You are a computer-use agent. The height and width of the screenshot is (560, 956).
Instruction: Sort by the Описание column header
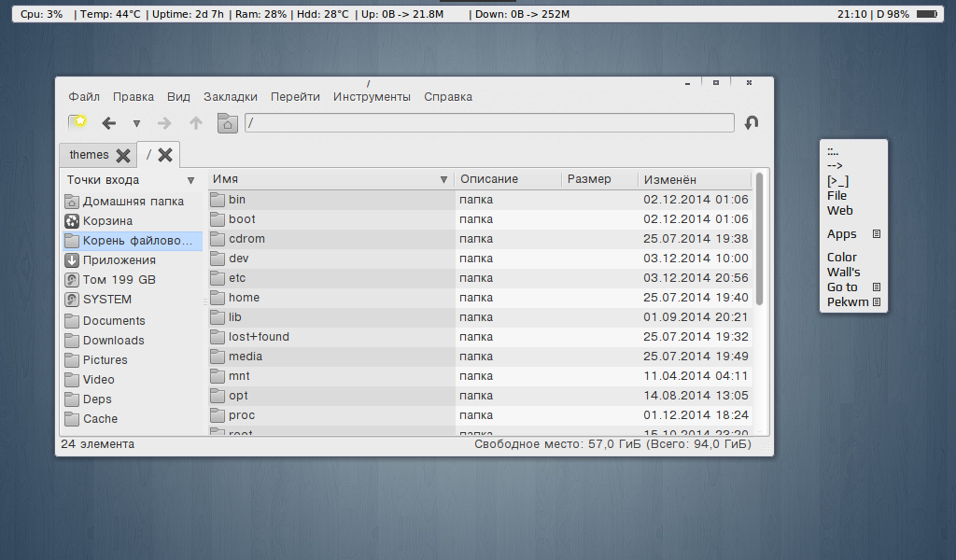[x=508, y=179]
